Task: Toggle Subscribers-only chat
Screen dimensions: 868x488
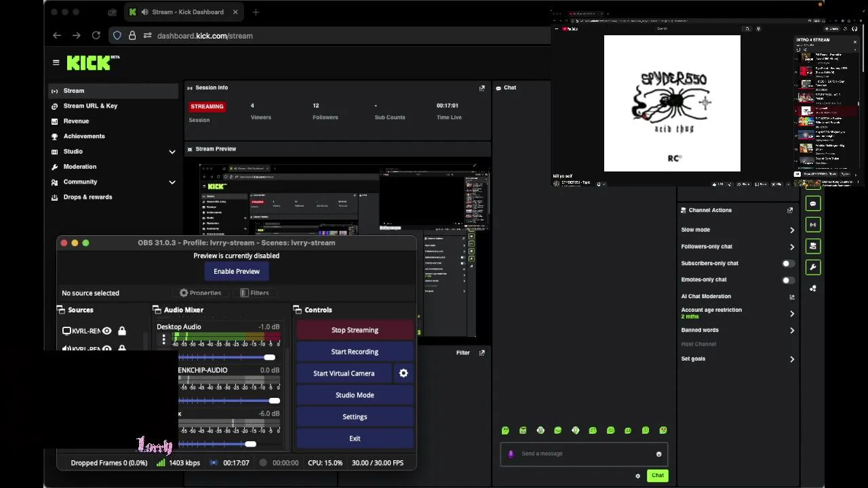Action: 788,263
